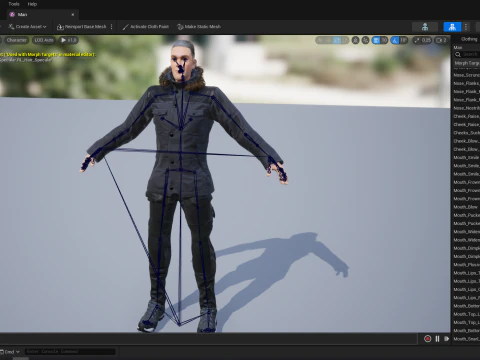This screenshot has width=480, height=360.
Task: Select Cheek_Raise first morph target row
Action: click(x=466, y=116)
